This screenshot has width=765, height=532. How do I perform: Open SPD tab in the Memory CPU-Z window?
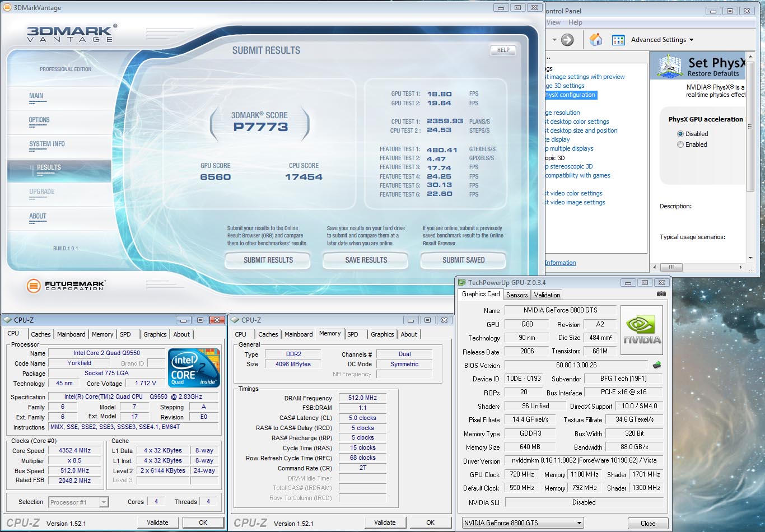pos(353,334)
